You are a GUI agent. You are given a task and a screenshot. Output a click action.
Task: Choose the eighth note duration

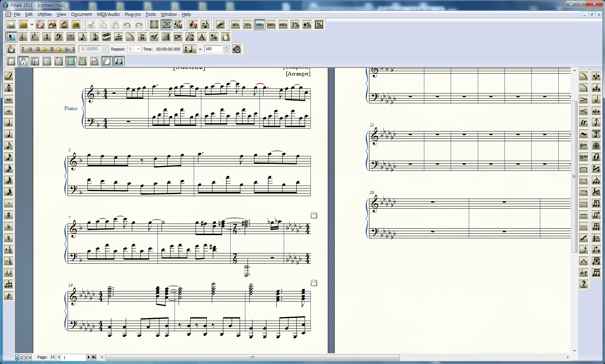tap(9, 146)
